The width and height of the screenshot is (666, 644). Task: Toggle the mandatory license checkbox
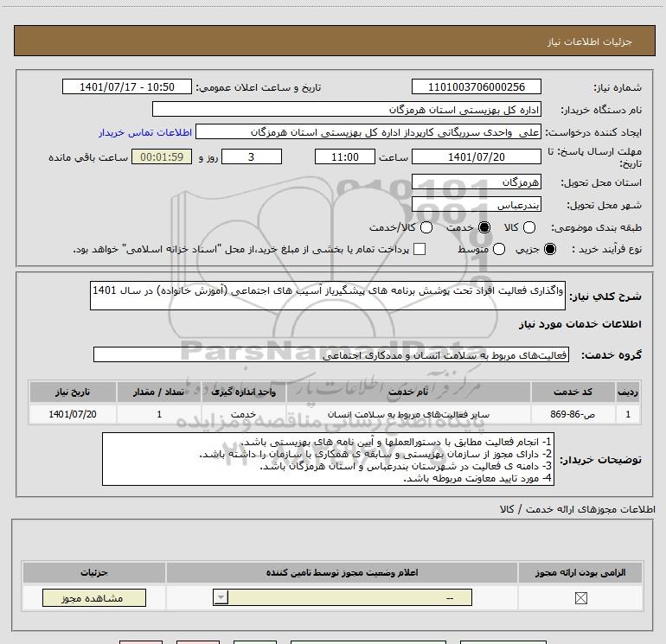coord(580,598)
